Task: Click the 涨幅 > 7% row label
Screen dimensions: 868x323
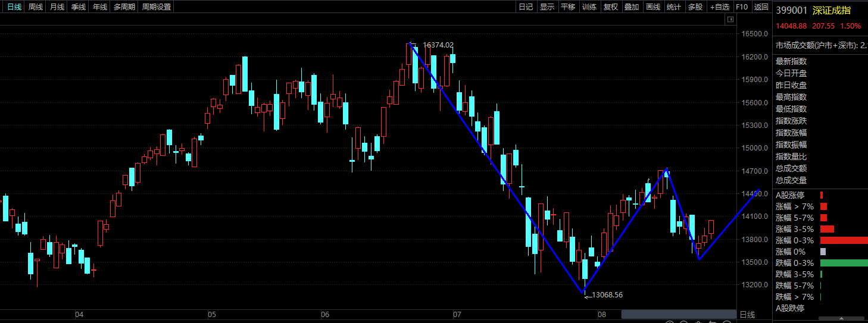Action: tap(794, 206)
